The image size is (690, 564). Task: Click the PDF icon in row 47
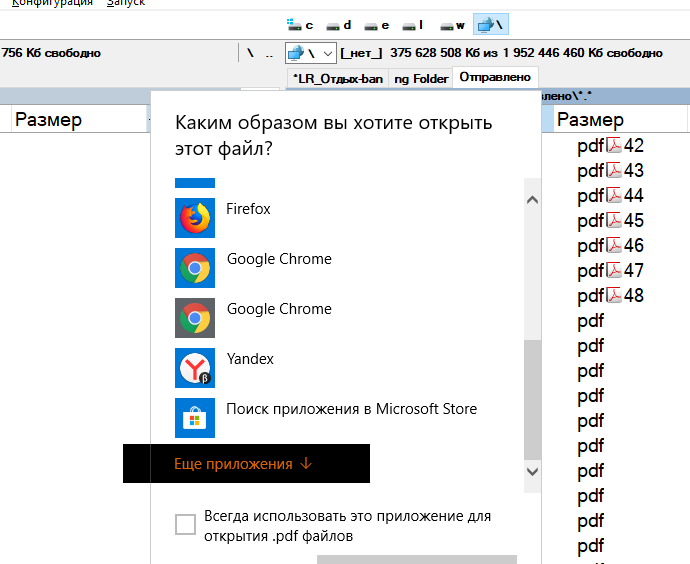[x=614, y=271]
